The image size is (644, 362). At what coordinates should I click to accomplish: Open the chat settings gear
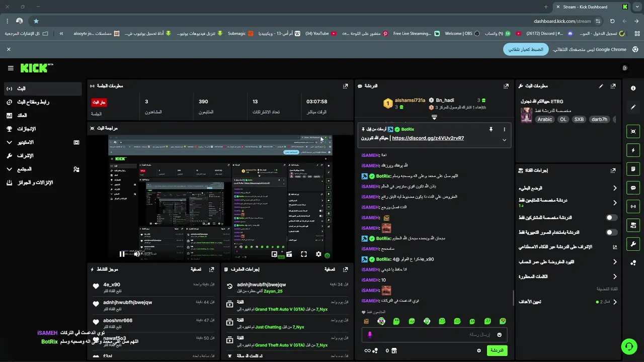pyautogui.click(x=479, y=350)
